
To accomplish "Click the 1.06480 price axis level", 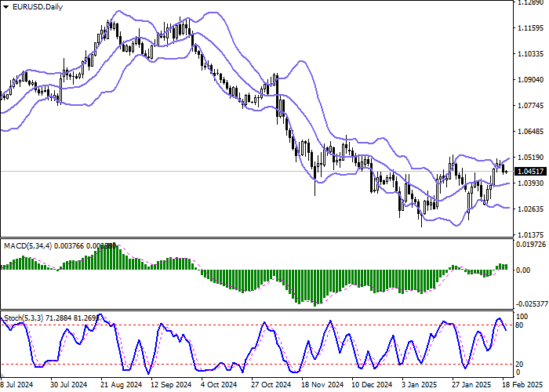I will tap(531, 131).
